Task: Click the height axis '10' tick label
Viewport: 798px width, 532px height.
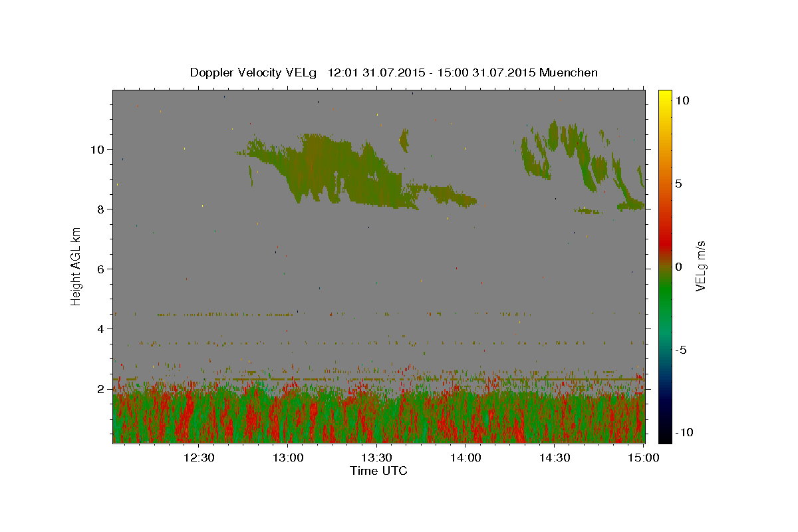Action: click(98, 150)
